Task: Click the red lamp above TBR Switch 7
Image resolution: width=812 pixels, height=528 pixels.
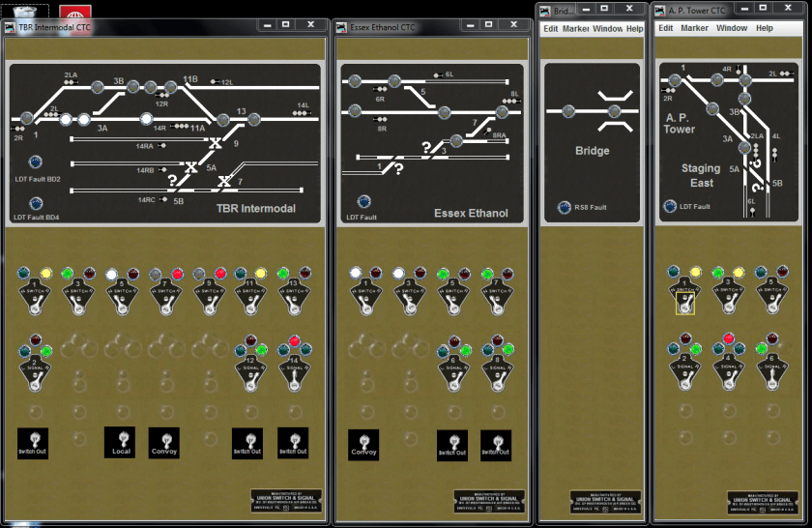Action: pos(177,274)
